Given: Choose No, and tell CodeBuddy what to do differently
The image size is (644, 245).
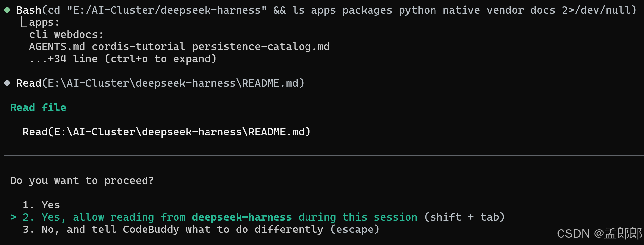Looking at the screenshot, I should 201,229.
